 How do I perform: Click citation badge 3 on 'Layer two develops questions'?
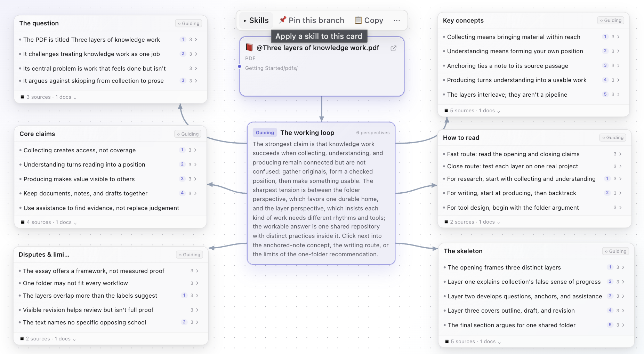click(x=610, y=296)
